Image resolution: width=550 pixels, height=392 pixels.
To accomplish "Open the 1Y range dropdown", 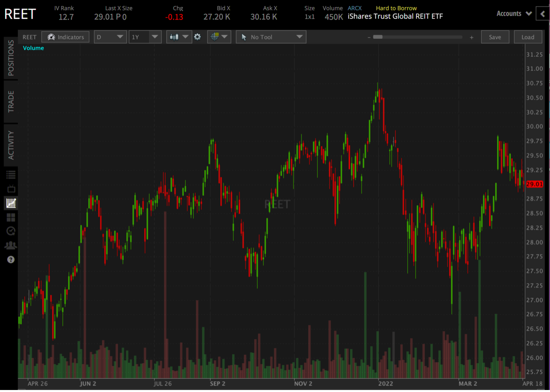I will tap(145, 36).
